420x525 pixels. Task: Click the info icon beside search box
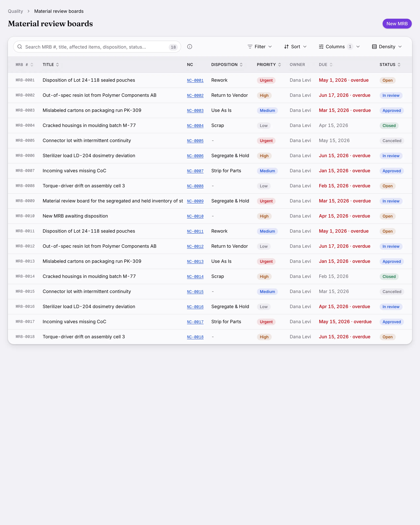tap(190, 47)
